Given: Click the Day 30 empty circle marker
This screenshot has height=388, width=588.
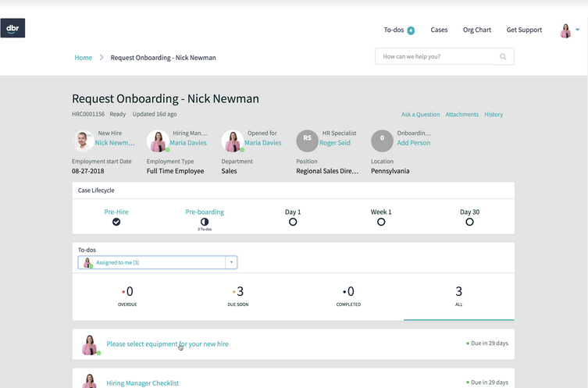Looking at the screenshot, I should coord(469,222).
